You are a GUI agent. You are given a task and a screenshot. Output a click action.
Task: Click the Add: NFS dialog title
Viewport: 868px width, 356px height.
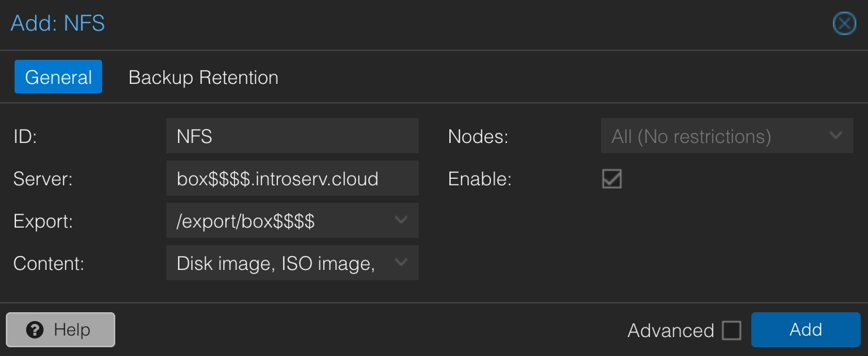58,23
